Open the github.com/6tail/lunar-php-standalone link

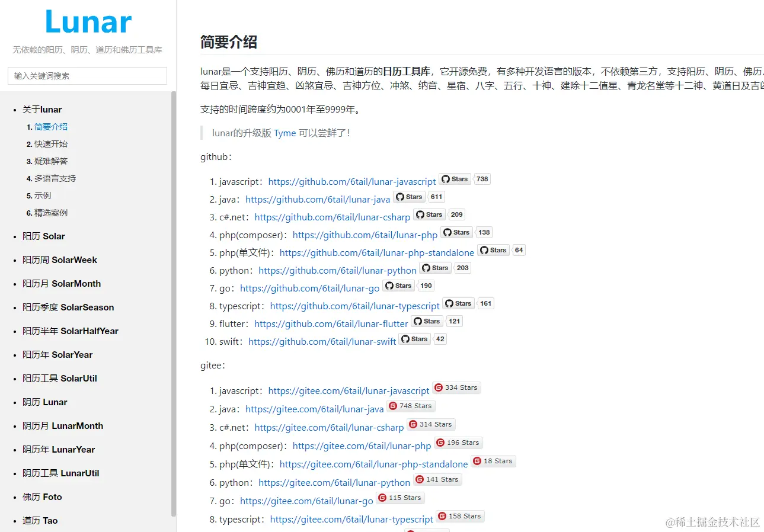377,253
